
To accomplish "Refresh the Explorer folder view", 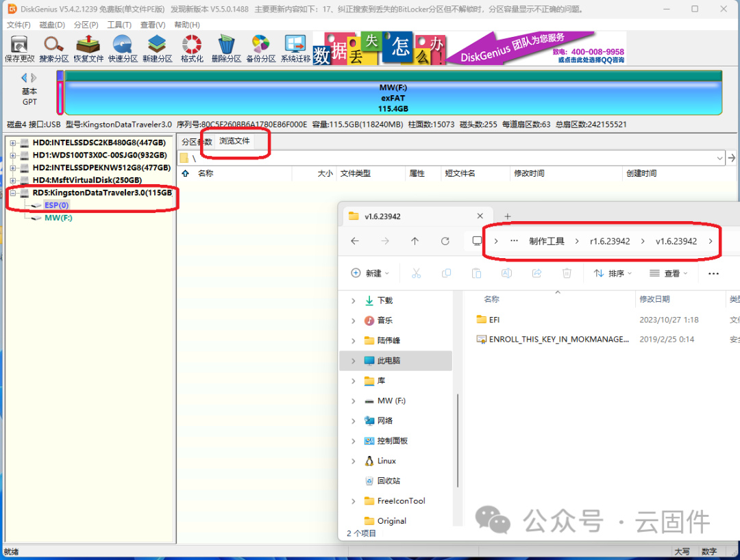I will coord(445,241).
